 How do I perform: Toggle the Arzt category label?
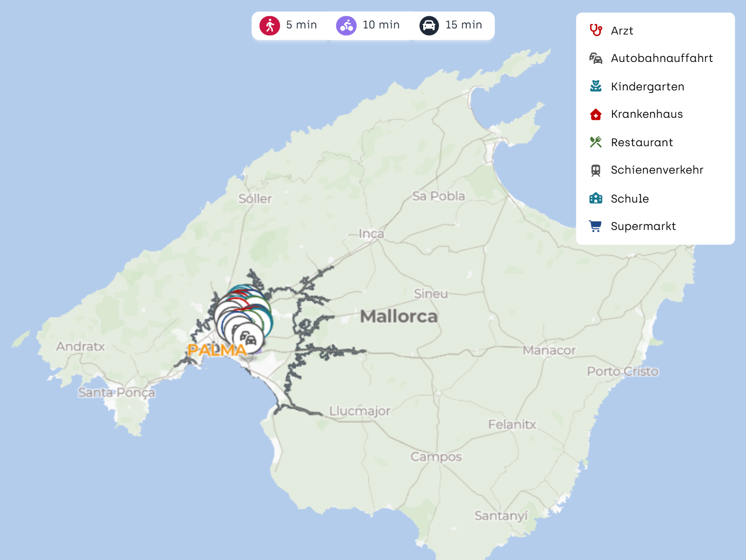(622, 31)
